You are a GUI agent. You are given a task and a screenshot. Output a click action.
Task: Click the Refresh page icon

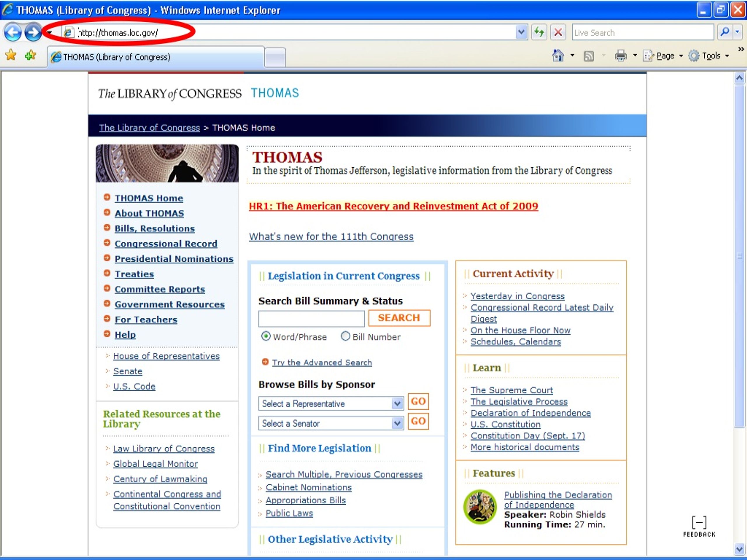tap(539, 32)
